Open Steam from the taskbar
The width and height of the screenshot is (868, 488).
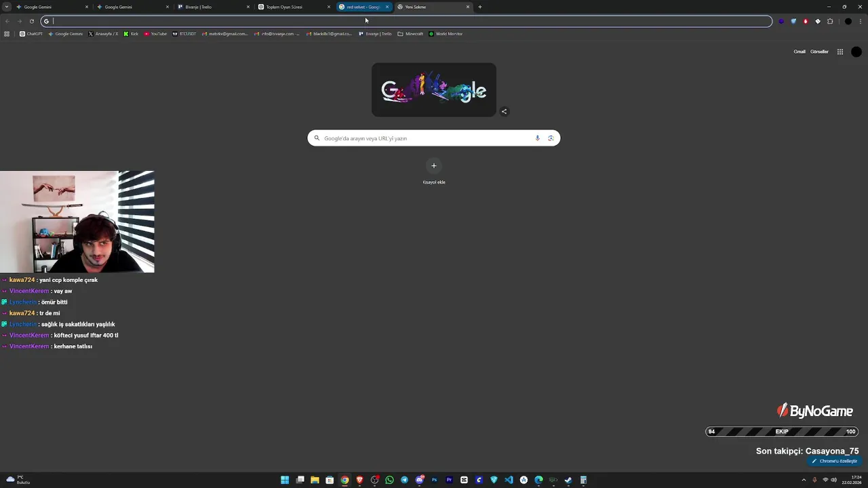tap(568, 480)
